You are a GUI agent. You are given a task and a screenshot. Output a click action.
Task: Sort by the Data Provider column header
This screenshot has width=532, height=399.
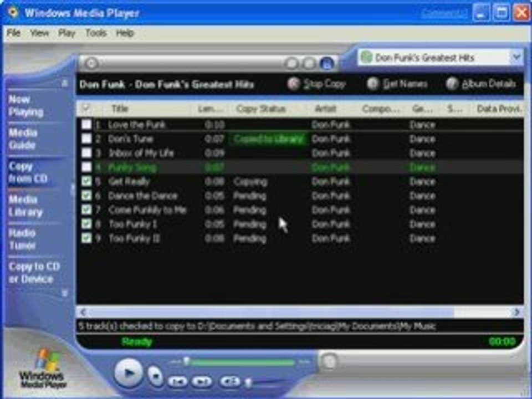pos(499,109)
